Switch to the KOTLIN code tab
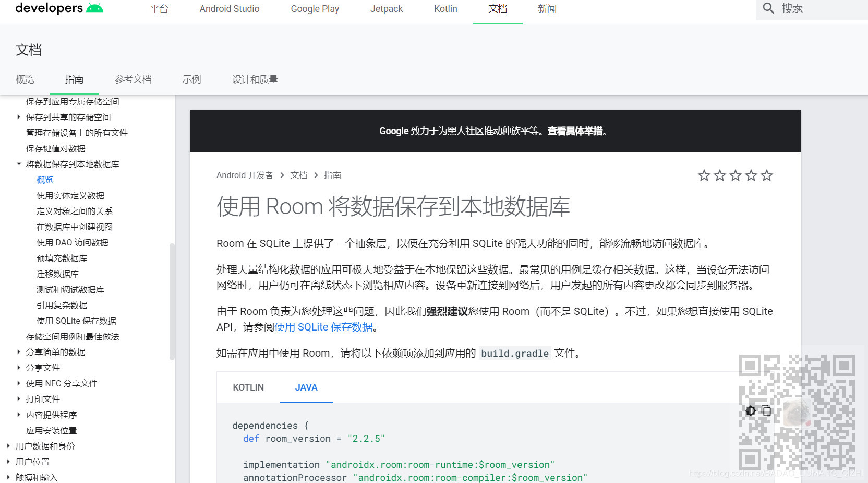The image size is (868, 483). [248, 387]
